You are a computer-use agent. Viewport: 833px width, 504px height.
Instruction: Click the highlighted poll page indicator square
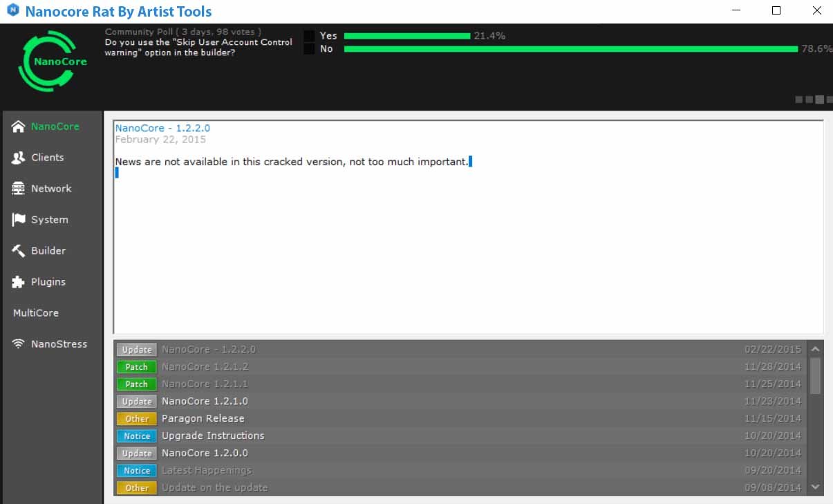pyautogui.click(x=820, y=100)
